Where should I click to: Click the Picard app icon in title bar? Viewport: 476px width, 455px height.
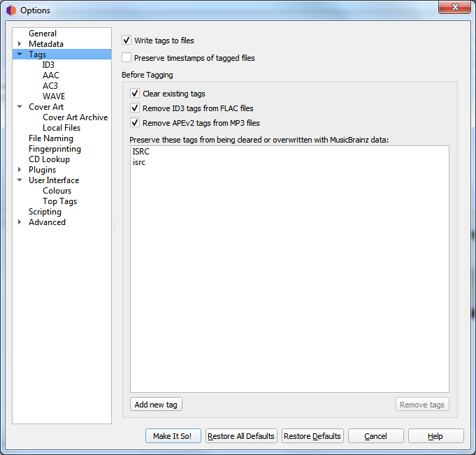click(11, 10)
